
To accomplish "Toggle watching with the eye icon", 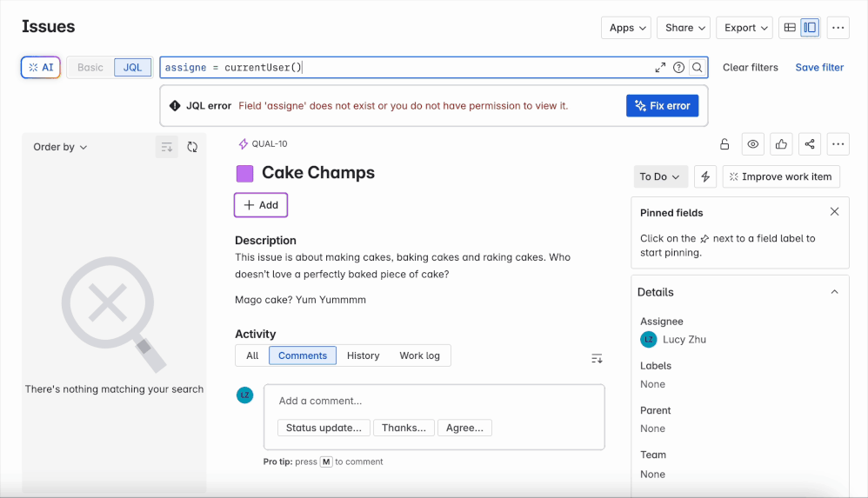I will click(x=753, y=144).
